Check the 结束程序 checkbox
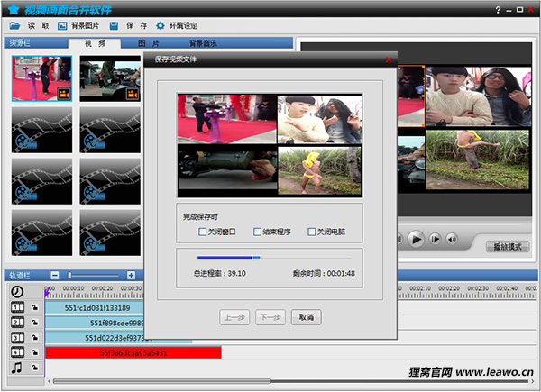The image size is (541, 392). pyautogui.click(x=257, y=232)
